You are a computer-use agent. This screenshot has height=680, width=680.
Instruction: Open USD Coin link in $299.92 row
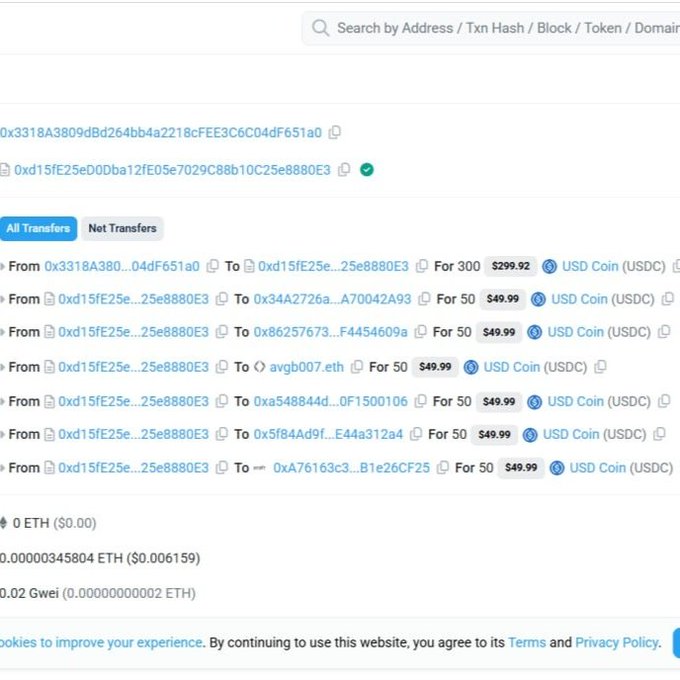click(590, 266)
